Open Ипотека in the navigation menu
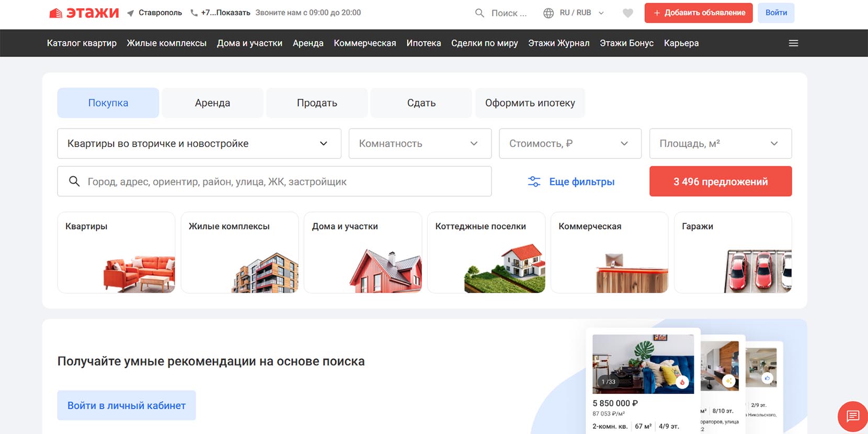 click(424, 43)
